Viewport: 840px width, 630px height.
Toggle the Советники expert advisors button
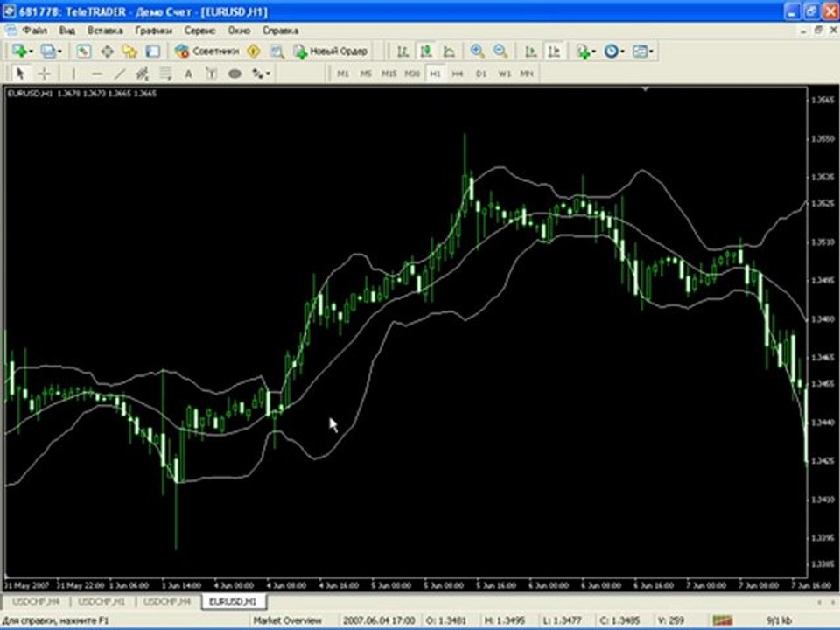207,52
